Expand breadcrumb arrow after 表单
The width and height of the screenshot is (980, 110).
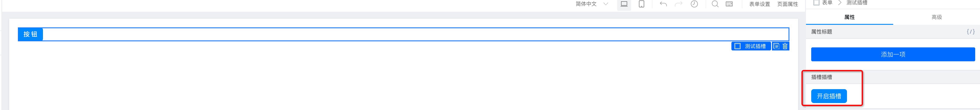coord(840,3)
